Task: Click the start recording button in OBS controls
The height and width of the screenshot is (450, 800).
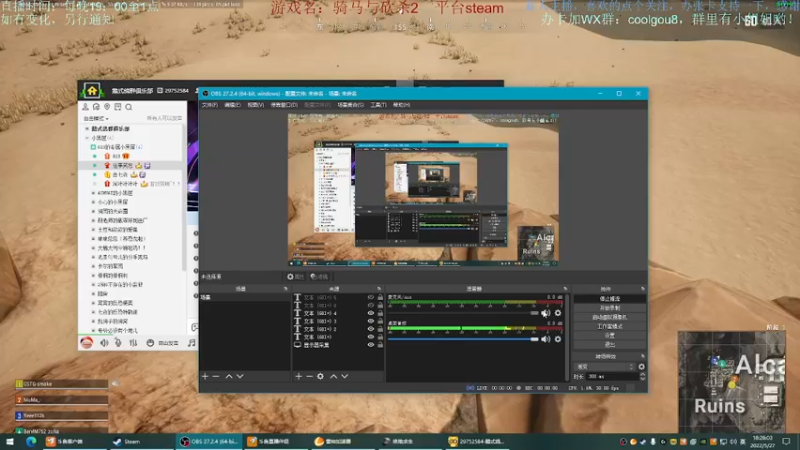Action: coord(609,308)
